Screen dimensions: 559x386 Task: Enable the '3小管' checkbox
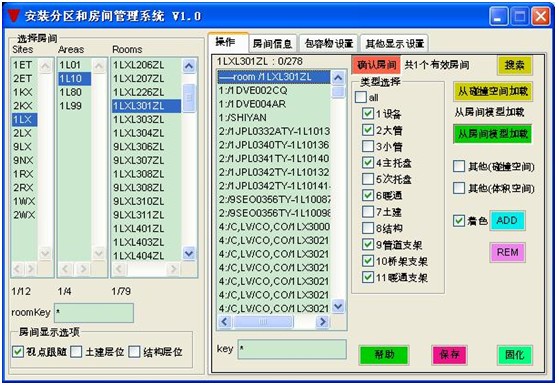[x=368, y=146]
